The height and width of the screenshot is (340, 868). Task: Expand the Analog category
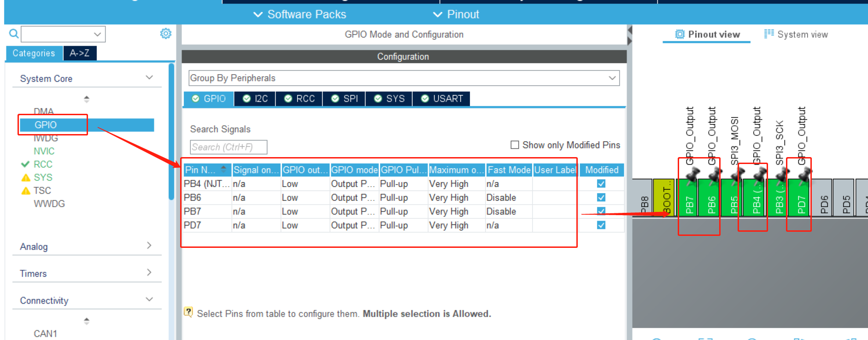pyautogui.click(x=86, y=246)
